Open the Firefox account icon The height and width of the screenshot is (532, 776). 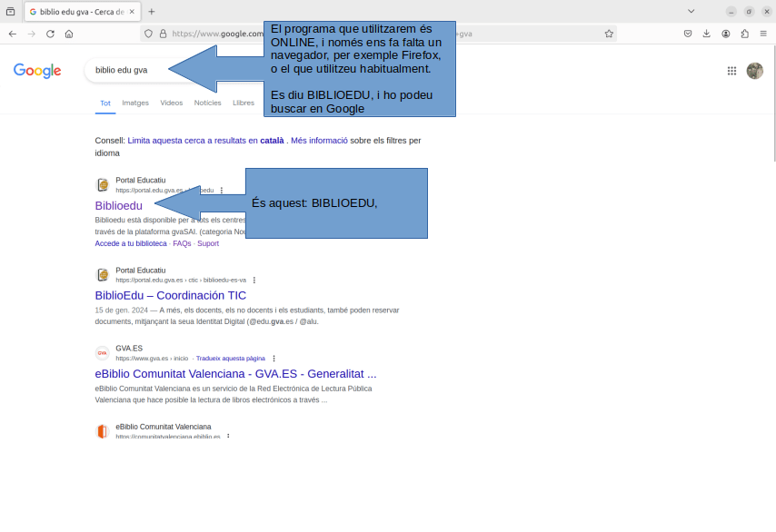725,34
